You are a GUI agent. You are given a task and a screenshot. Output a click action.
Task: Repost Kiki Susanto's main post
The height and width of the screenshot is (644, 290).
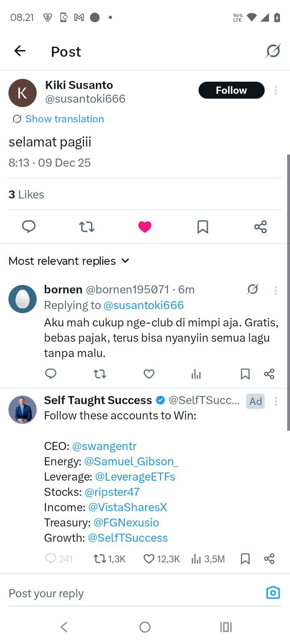click(x=87, y=227)
